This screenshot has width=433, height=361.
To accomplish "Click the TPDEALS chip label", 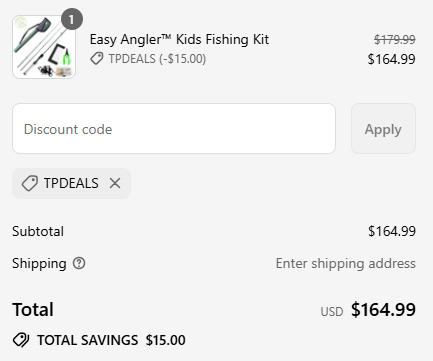I will click(71, 183).
